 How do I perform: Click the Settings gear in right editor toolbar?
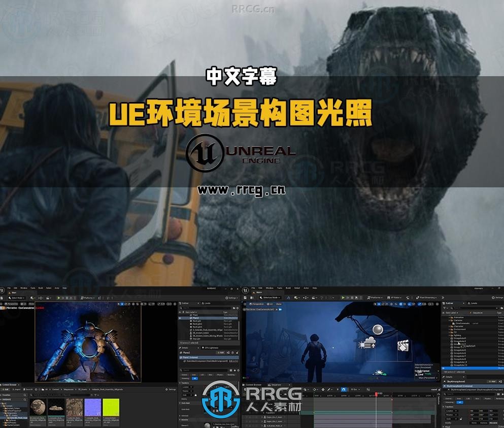click(x=493, y=298)
